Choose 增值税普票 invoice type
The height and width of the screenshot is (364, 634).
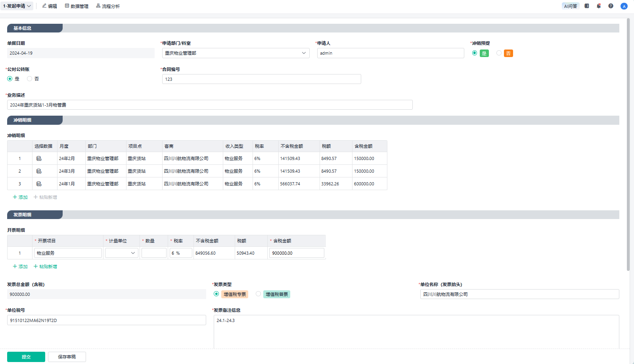259,294
